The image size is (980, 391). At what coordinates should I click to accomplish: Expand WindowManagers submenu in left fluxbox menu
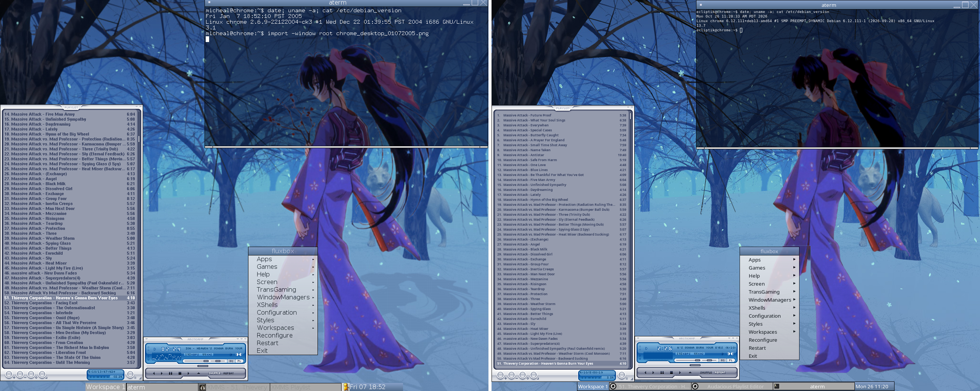click(283, 297)
